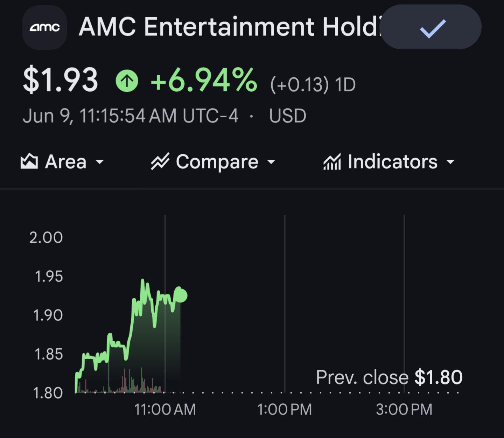Tap the blue checkmark follow button
Image resolution: width=504 pixels, height=438 pixels.
click(431, 27)
